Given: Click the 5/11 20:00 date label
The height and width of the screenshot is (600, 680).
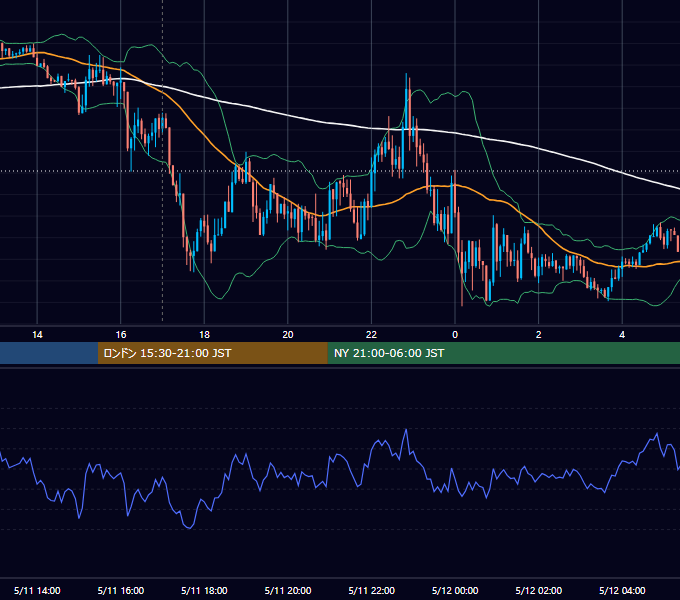Looking at the screenshot, I should tap(288, 590).
